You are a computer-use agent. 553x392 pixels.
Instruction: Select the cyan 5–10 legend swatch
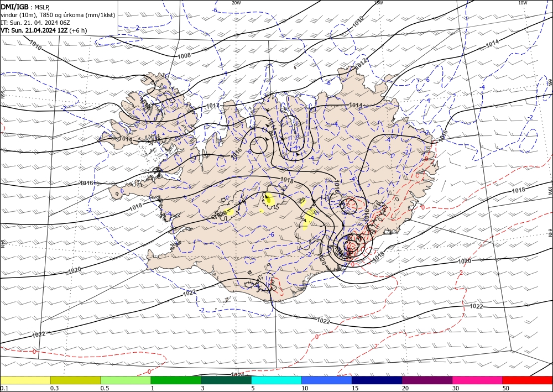[x=276, y=380]
